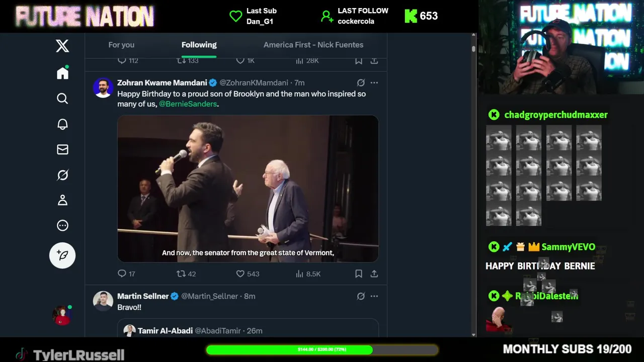644x362 pixels.
Task: Click reply count 112 on top post
Action: point(128,60)
